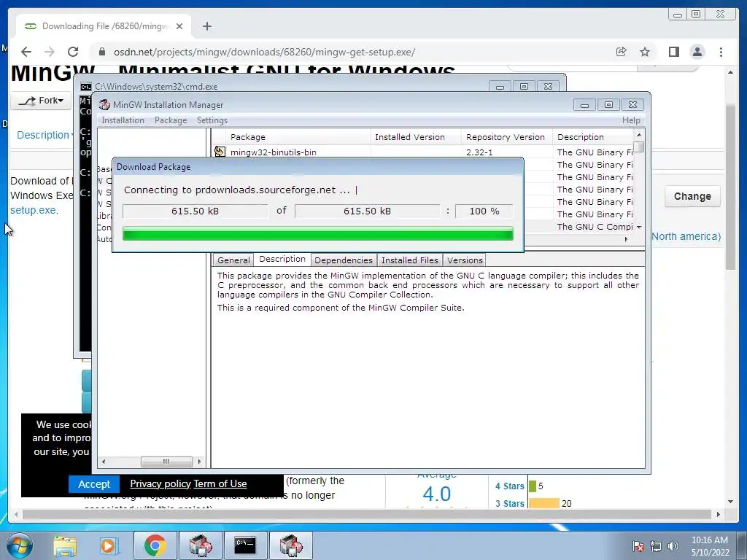Open the Help menu
The height and width of the screenshot is (560, 747).
[631, 120]
